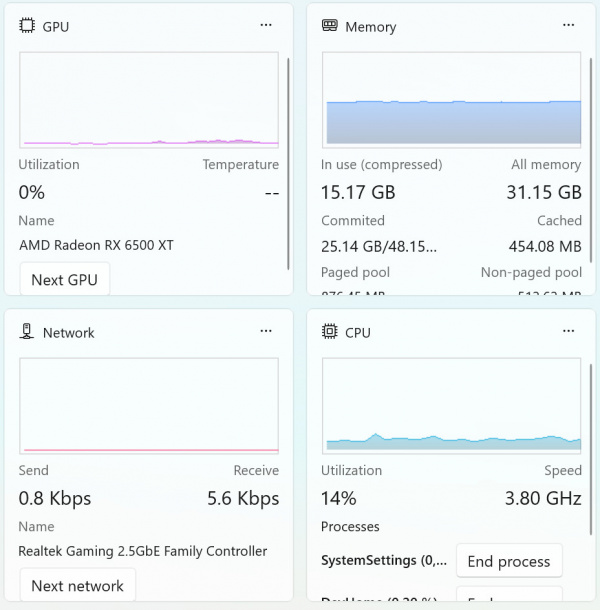Image resolution: width=600 pixels, height=610 pixels.
Task: Open the GPU widget more options menu
Action: (x=266, y=25)
